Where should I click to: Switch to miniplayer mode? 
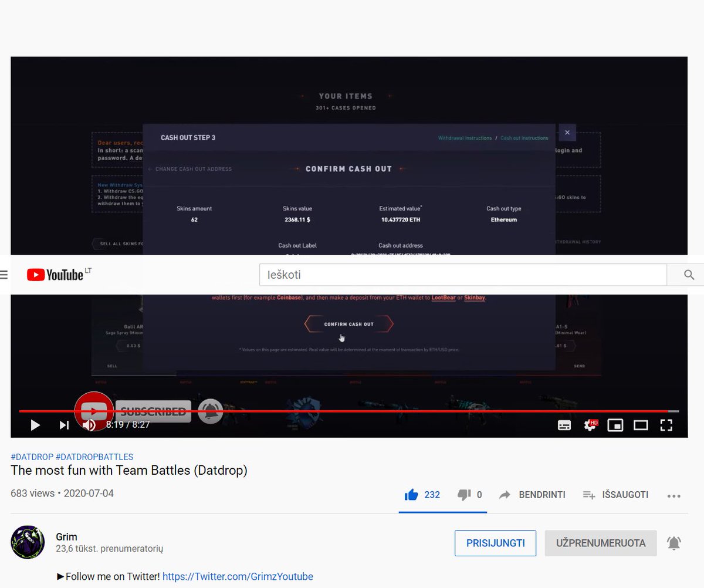(615, 425)
